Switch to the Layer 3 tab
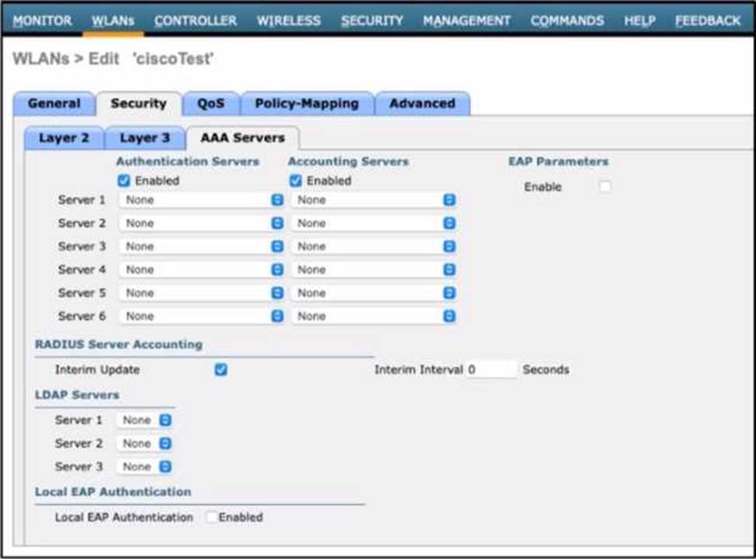 [144, 138]
